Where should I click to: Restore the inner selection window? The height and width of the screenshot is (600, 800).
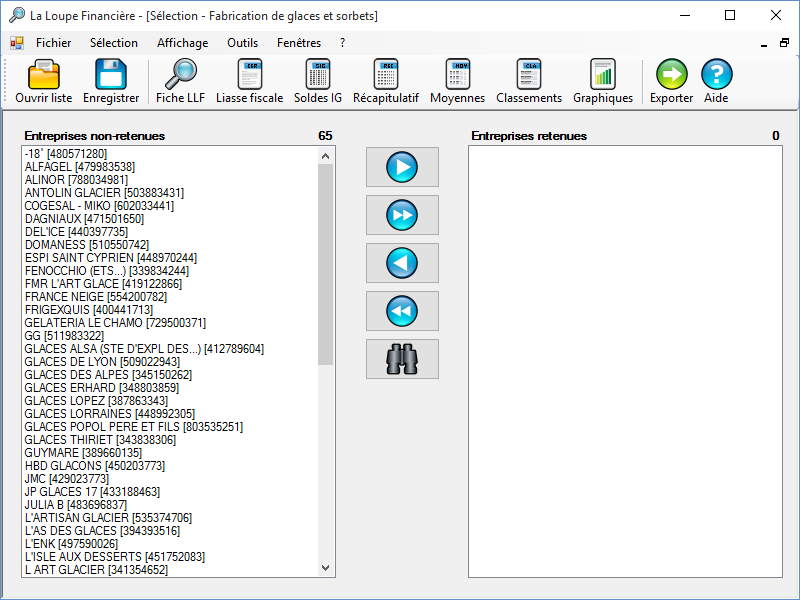click(784, 43)
